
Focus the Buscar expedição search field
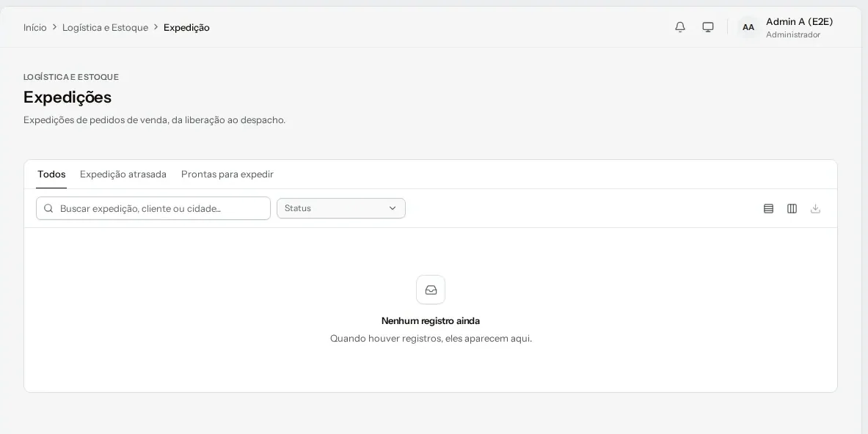(x=153, y=208)
